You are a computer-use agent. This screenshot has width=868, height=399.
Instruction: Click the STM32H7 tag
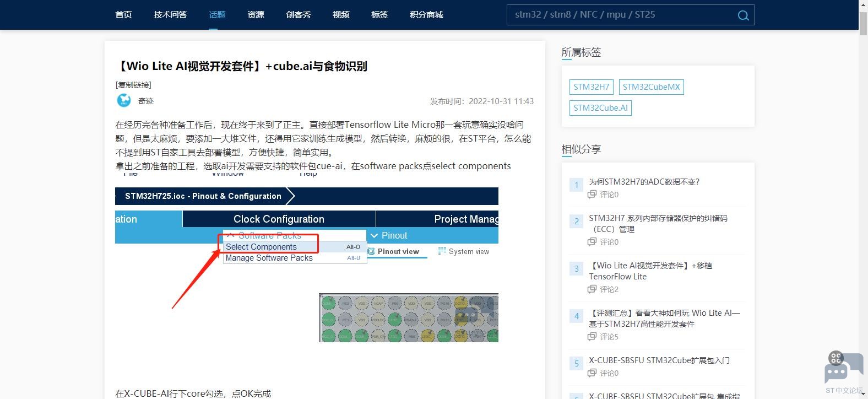[592, 87]
